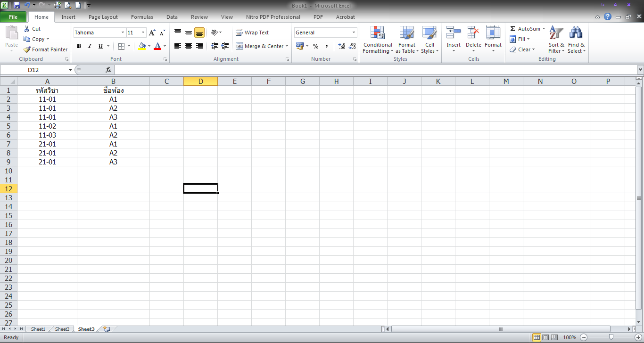Switch to the Page Layout tab
The height and width of the screenshot is (343, 644).
pos(103,17)
